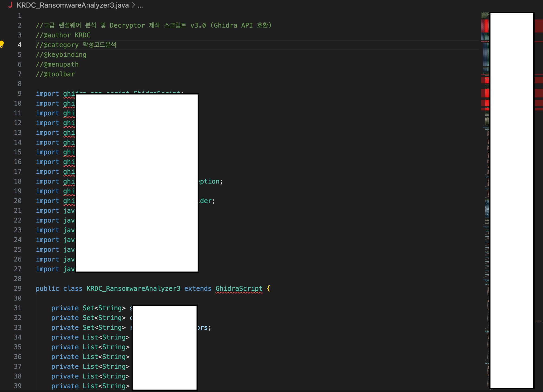This screenshot has width=543, height=392.
Task: Click the lightbulb code action icon
Action: 2,44
